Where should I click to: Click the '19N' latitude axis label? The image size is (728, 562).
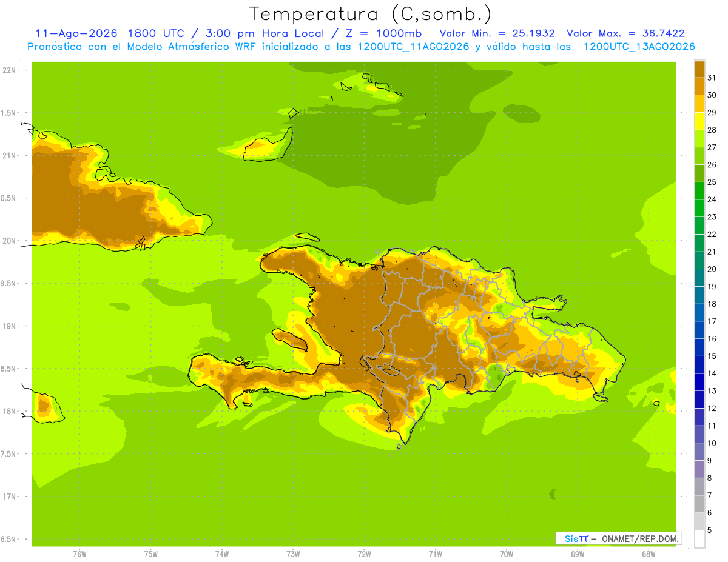tap(9, 326)
